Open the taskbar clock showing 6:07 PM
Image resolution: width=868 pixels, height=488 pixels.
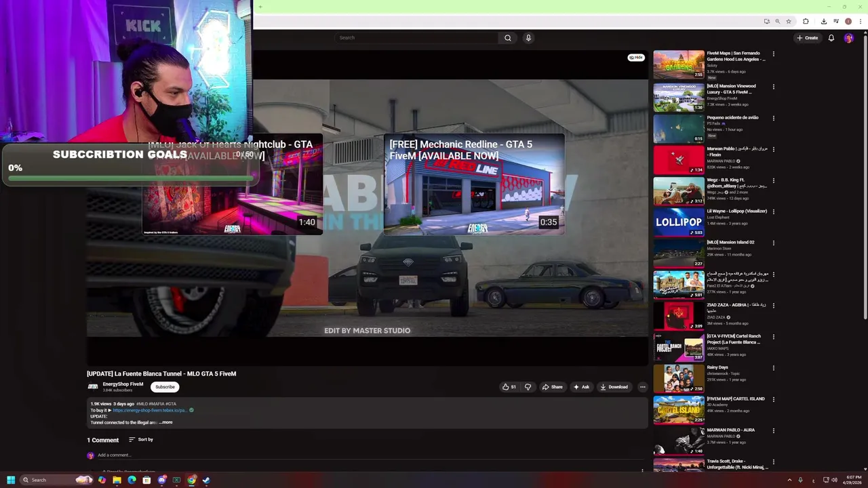click(854, 480)
